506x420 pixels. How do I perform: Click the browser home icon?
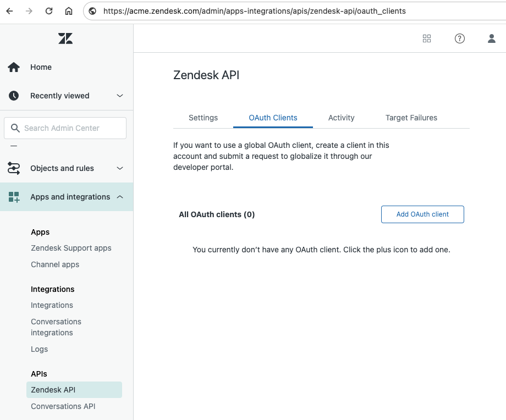tap(69, 10)
